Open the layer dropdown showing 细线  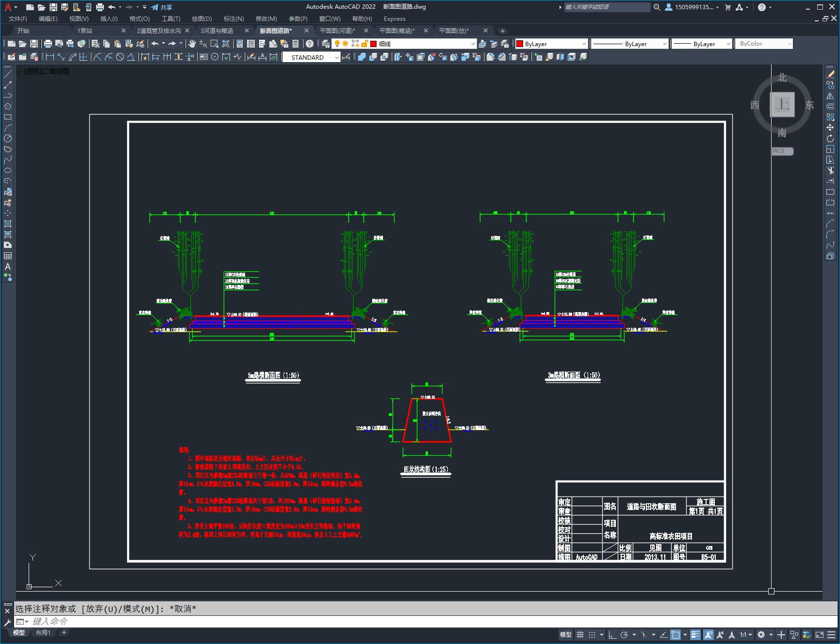coord(404,44)
